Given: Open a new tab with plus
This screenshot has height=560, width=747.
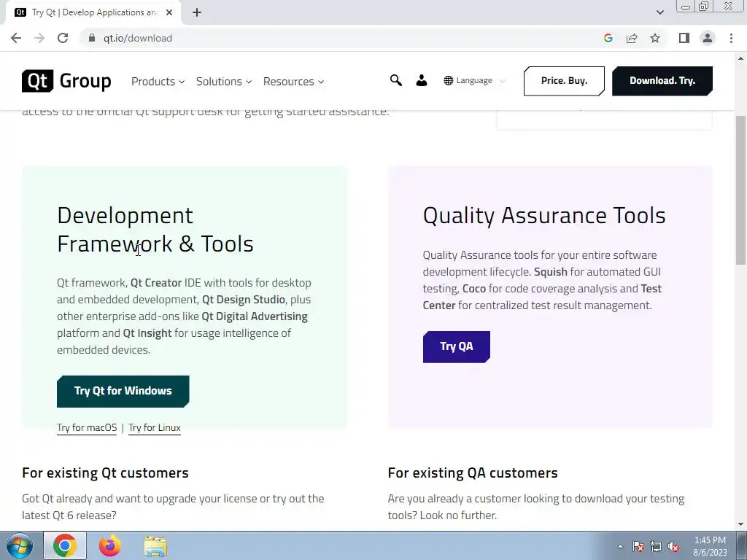Looking at the screenshot, I should pyautogui.click(x=197, y=12).
